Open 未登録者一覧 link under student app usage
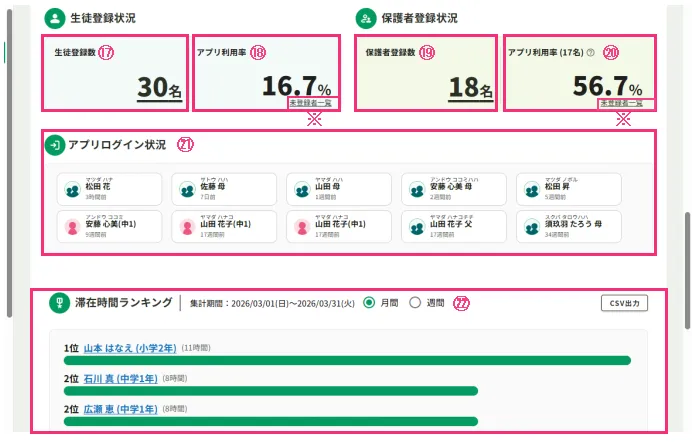The height and width of the screenshot is (445, 692). click(309, 103)
